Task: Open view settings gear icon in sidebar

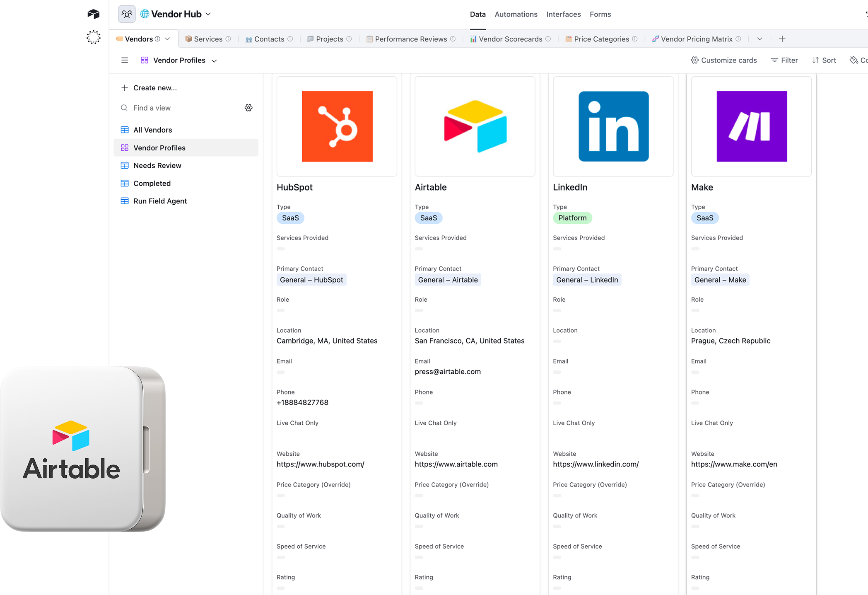Action: [x=248, y=108]
